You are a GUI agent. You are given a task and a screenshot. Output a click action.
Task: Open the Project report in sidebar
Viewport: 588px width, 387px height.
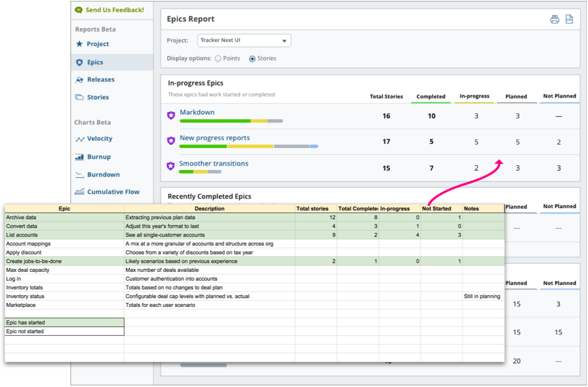(98, 44)
